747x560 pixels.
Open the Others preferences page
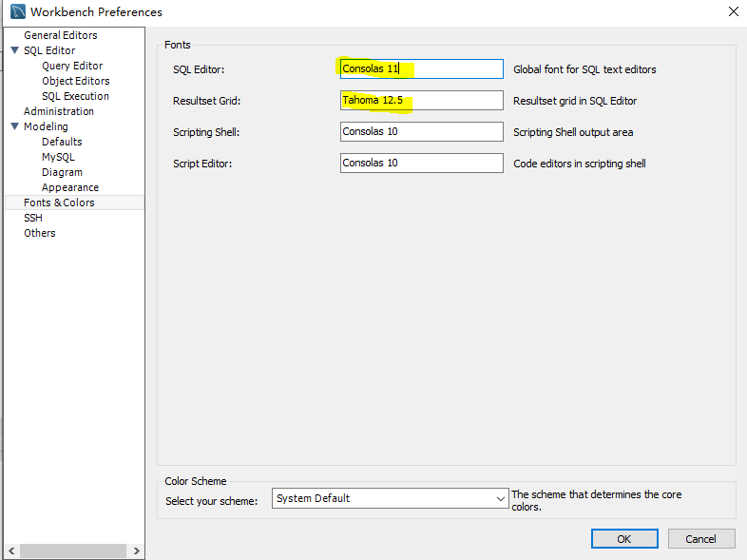(x=40, y=234)
